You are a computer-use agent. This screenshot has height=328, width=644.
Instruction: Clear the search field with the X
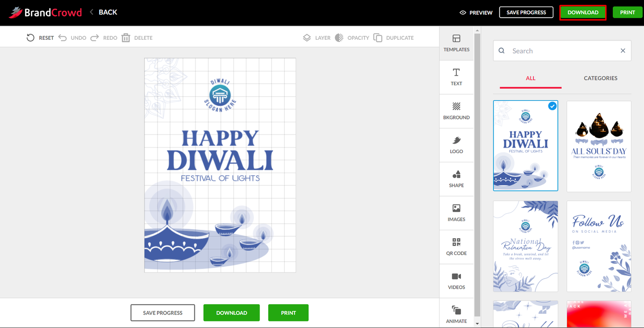pos(623,51)
